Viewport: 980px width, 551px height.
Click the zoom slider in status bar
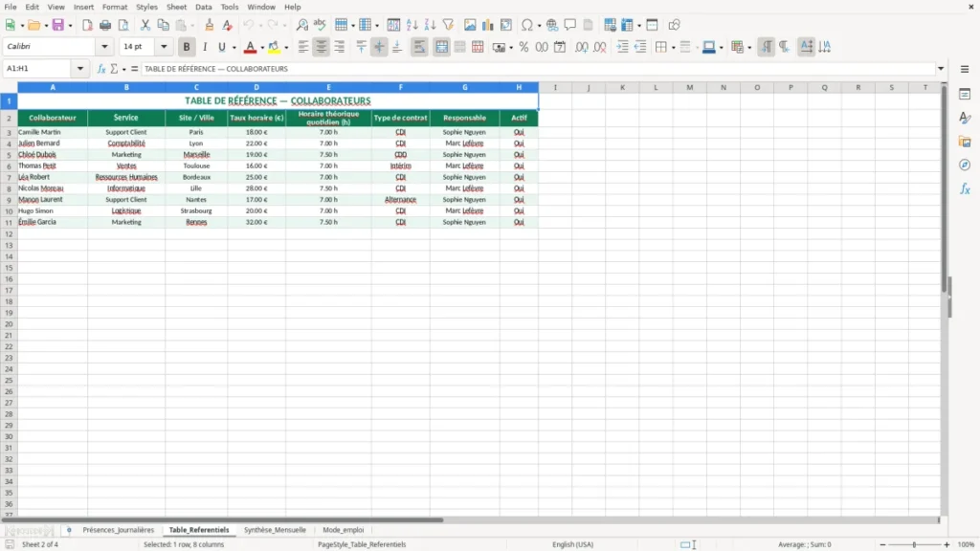(914, 544)
